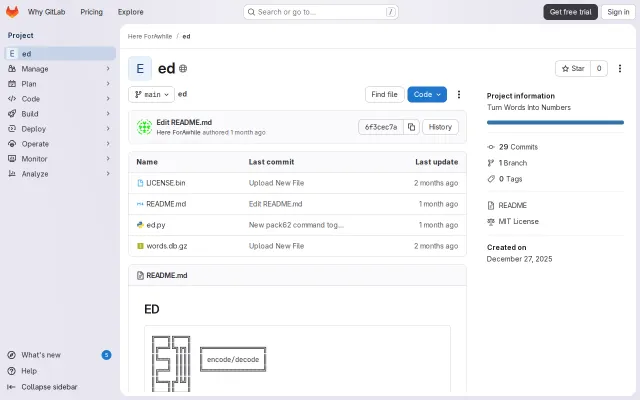This screenshot has width=640, height=400.
Task: Star the ed project
Action: pyautogui.click(x=573, y=69)
